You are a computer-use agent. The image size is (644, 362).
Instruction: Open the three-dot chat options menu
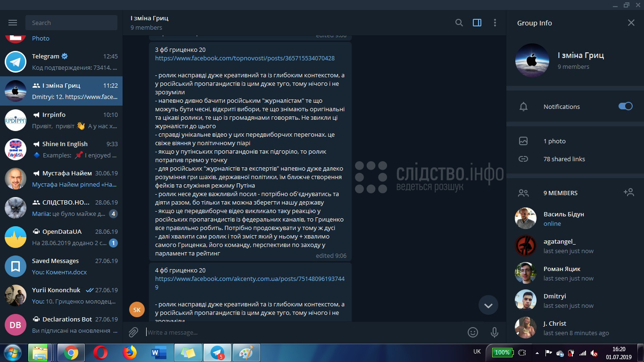(495, 23)
